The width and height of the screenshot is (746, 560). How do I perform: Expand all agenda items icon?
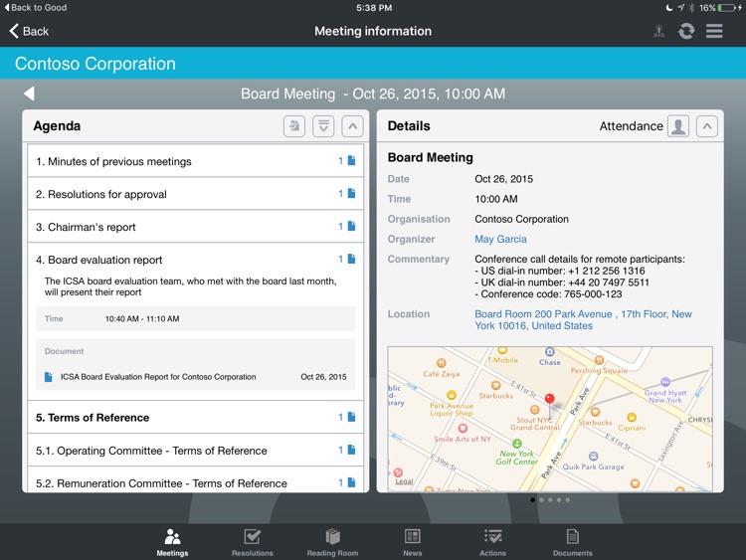coord(323,126)
